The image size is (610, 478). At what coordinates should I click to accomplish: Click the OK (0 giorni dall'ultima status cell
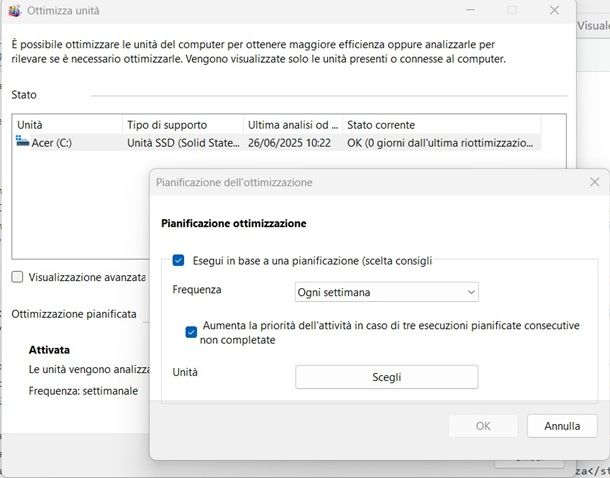440,143
